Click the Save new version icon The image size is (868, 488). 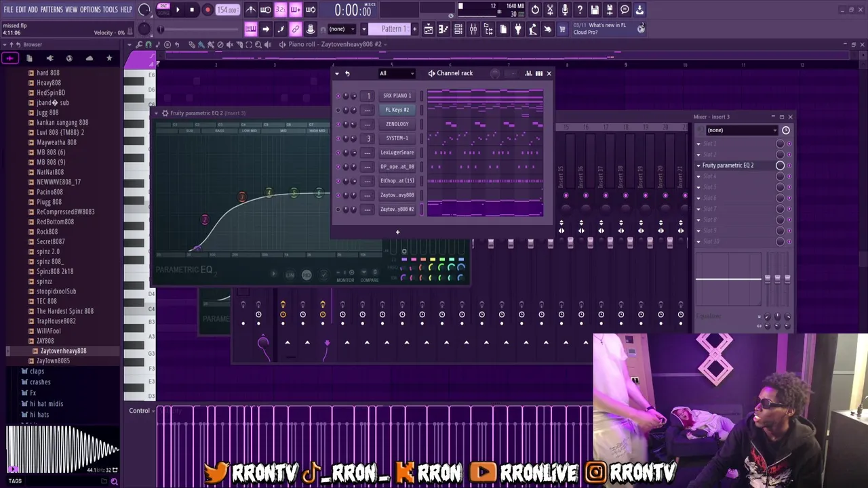coord(610,9)
